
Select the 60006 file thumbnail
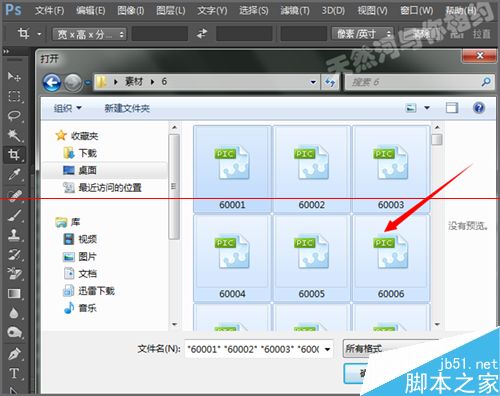click(391, 258)
